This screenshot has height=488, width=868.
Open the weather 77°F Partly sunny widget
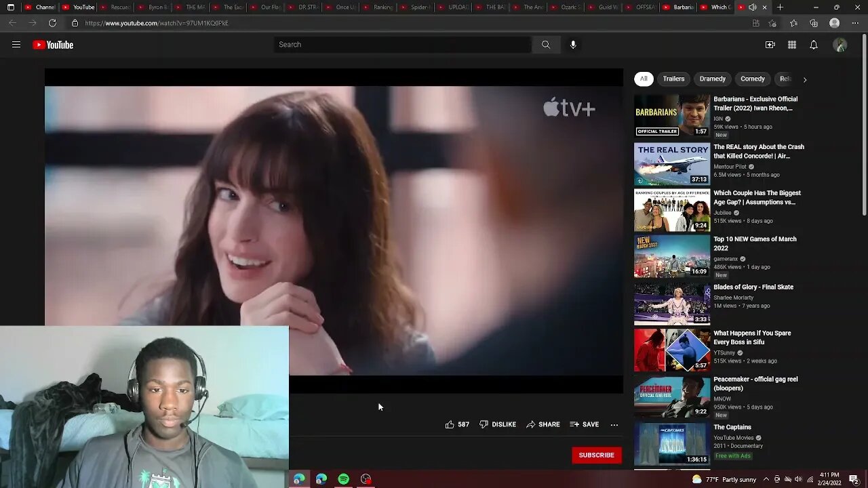726,479
